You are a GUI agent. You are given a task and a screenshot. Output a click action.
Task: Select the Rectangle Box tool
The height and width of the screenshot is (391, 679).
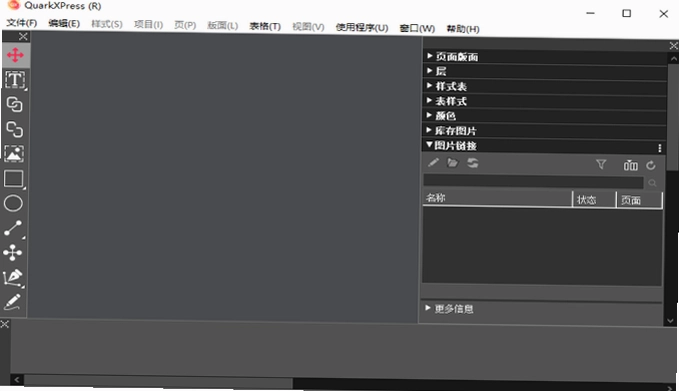[x=13, y=178]
